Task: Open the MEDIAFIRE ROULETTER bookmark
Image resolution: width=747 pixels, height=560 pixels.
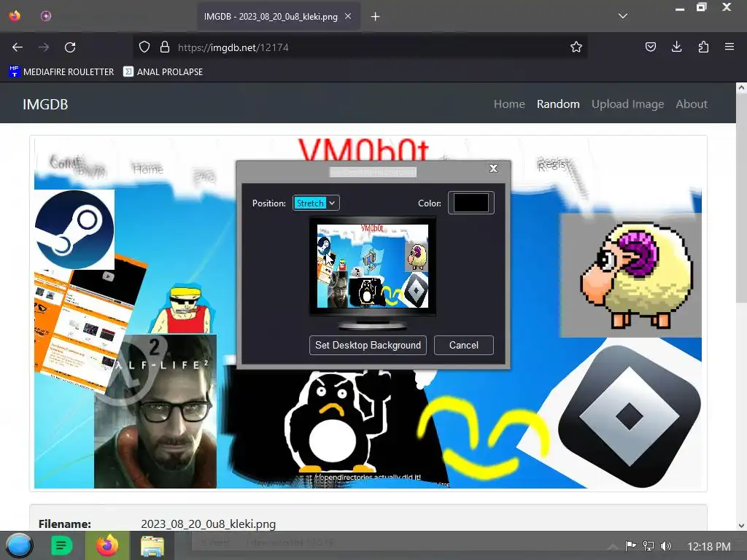Action: tap(61, 72)
